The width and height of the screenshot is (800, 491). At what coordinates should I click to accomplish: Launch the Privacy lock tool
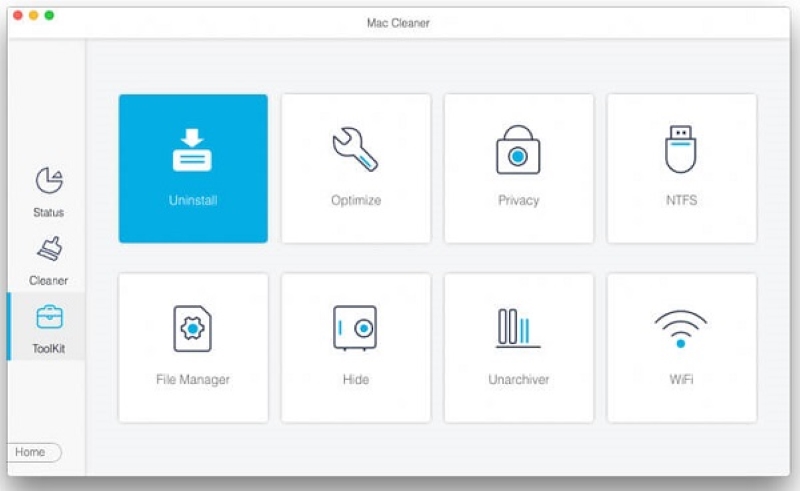click(518, 168)
